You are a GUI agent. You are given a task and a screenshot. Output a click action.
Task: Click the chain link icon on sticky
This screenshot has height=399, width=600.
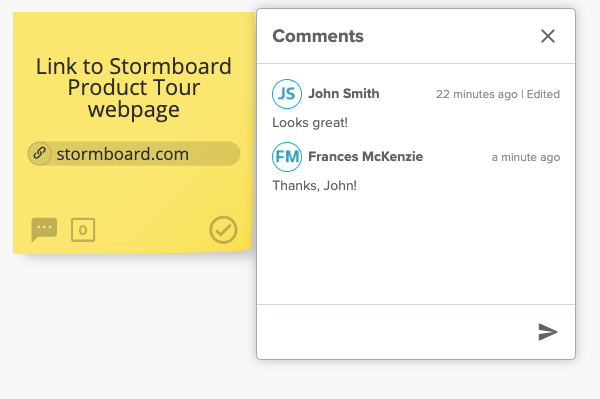[x=39, y=153]
